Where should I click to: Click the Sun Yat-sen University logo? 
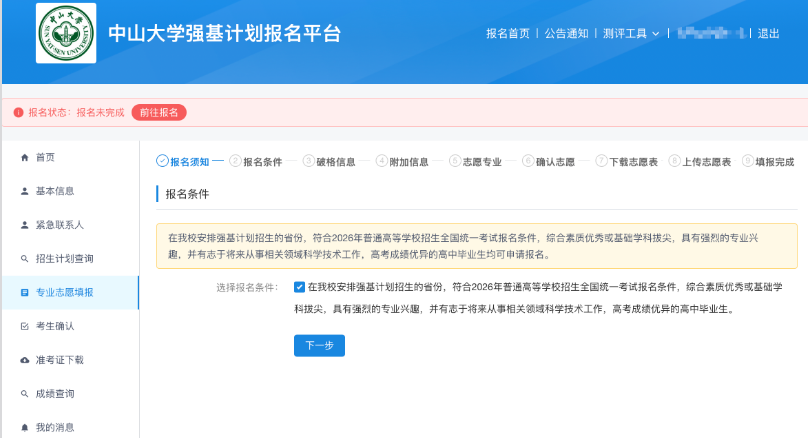[66, 34]
